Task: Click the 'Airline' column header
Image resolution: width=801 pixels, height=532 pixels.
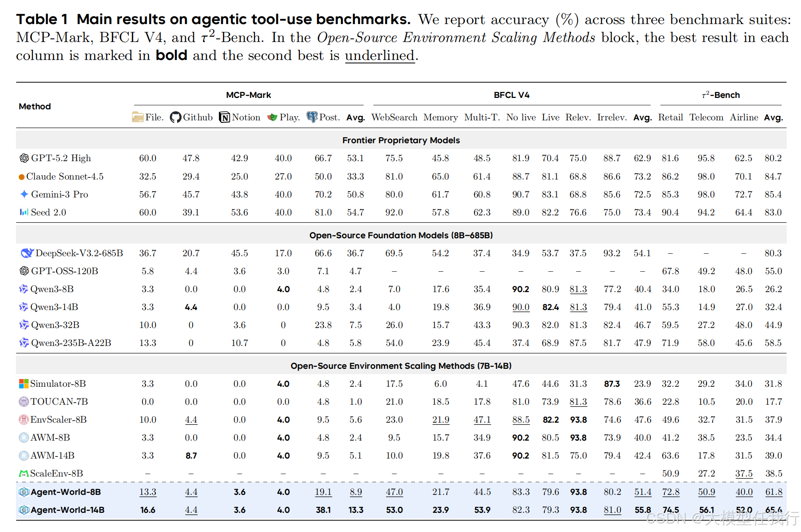Action: (x=744, y=117)
